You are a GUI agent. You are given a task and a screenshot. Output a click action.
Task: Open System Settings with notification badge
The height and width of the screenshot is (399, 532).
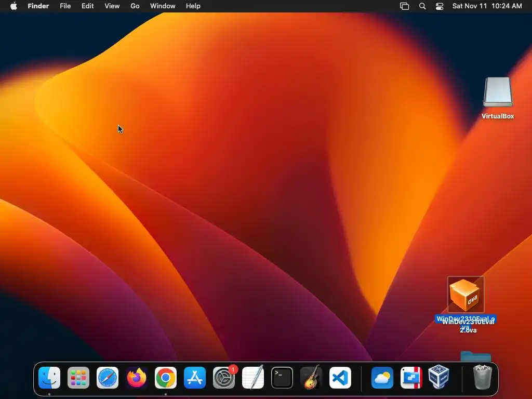[224, 378]
